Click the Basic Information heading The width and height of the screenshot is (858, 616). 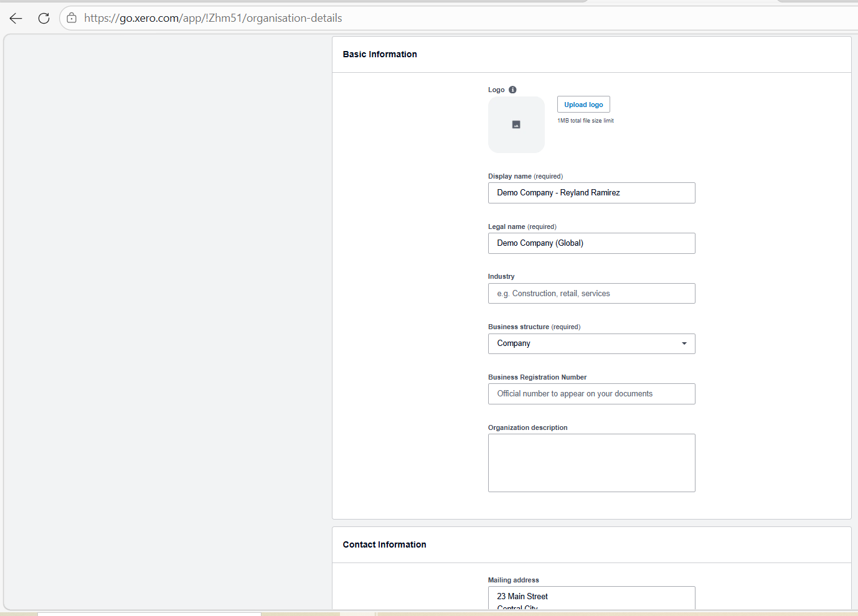coord(380,54)
